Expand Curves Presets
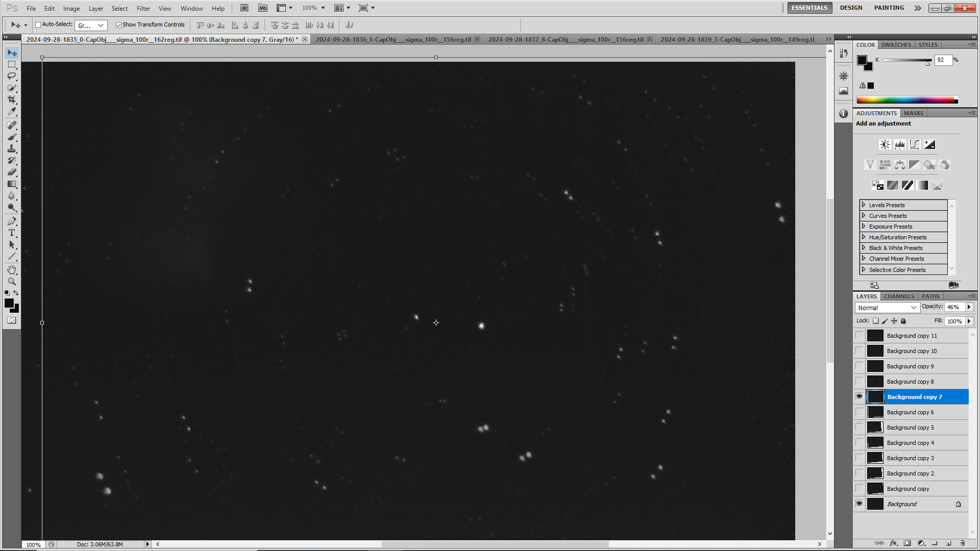 pyautogui.click(x=864, y=215)
